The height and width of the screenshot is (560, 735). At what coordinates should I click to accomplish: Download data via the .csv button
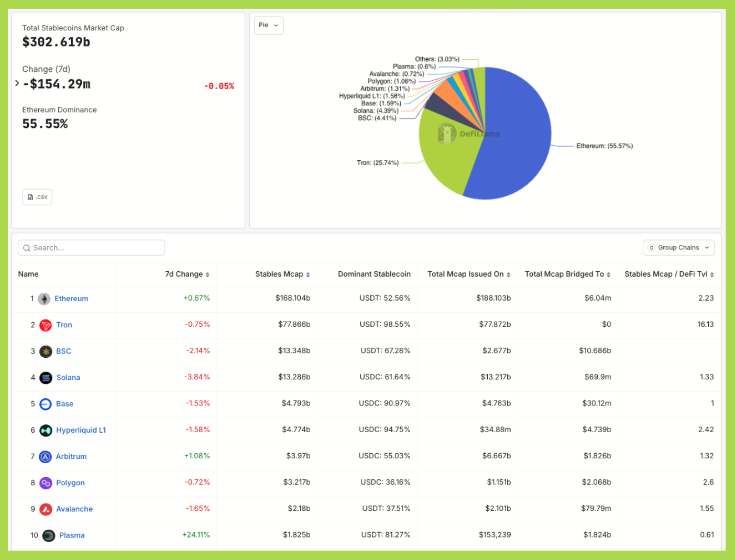pyautogui.click(x=37, y=196)
